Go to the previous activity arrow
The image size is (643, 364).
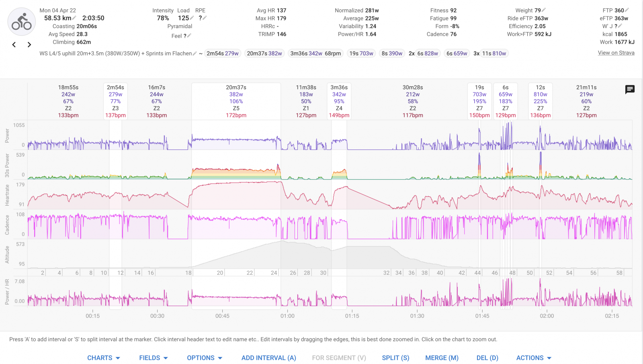(14, 45)
